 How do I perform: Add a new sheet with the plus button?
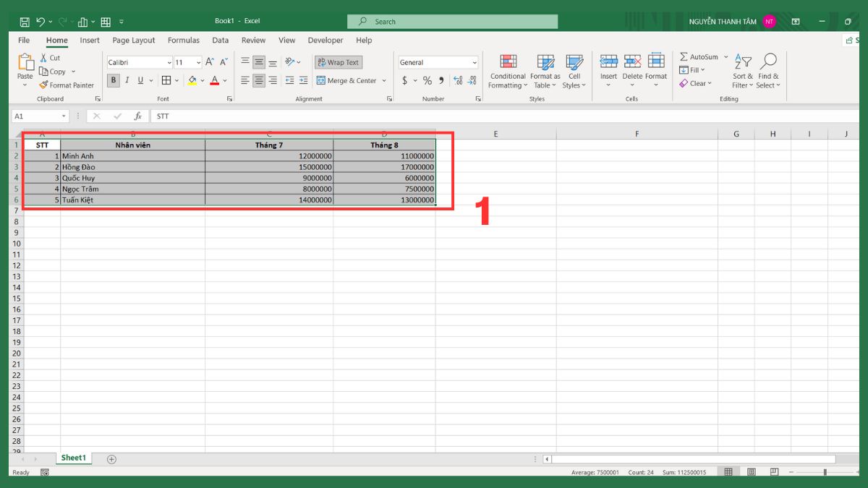point(111,458)
